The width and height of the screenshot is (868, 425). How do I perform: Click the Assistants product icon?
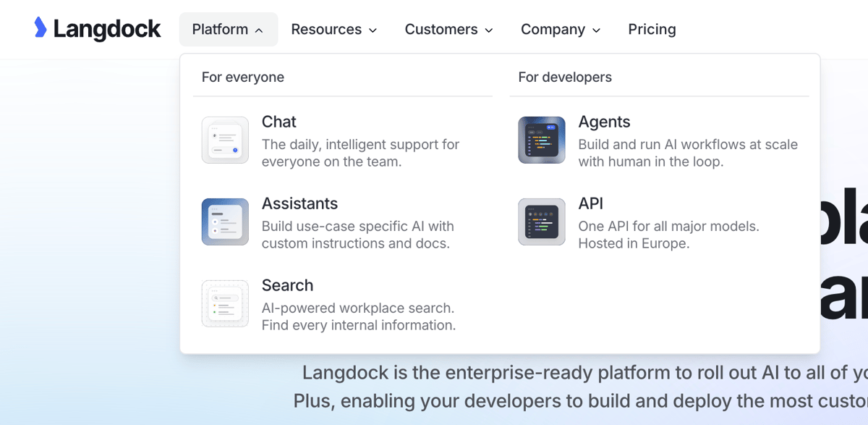pyautogui.click(x=225, y=222)
